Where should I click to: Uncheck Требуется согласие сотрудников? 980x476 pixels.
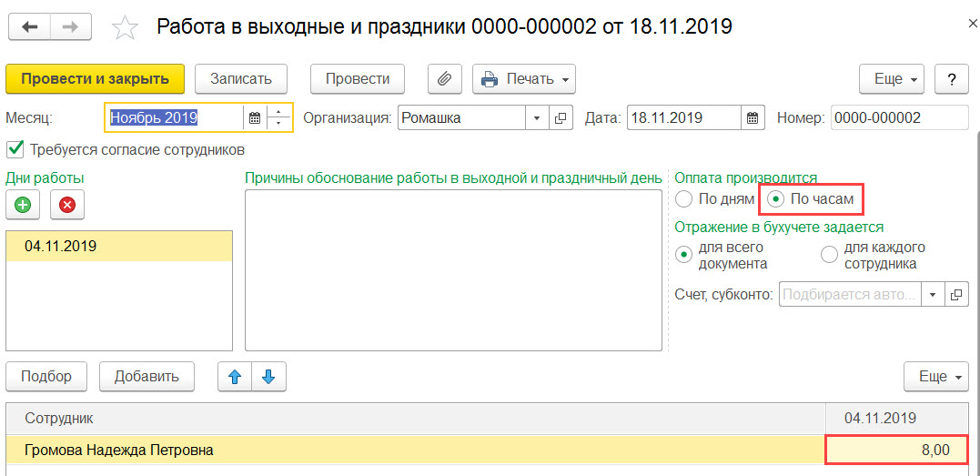click(15, 149)
